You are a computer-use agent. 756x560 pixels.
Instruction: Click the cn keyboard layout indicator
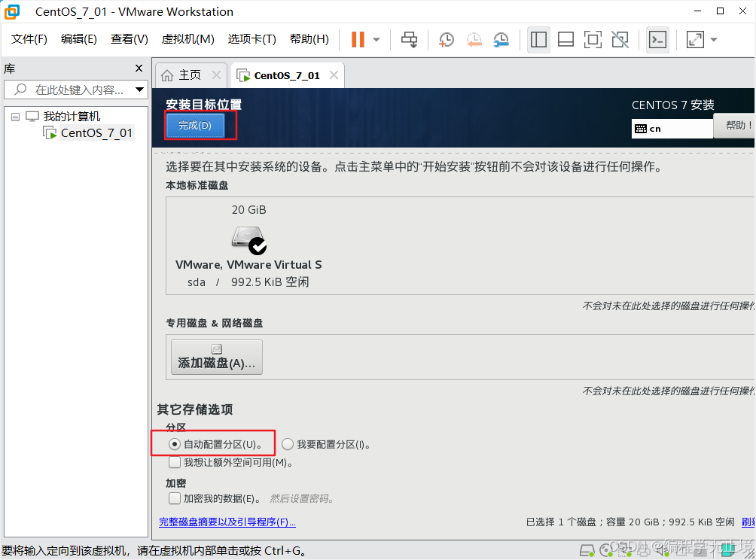(x=672, y=129)
